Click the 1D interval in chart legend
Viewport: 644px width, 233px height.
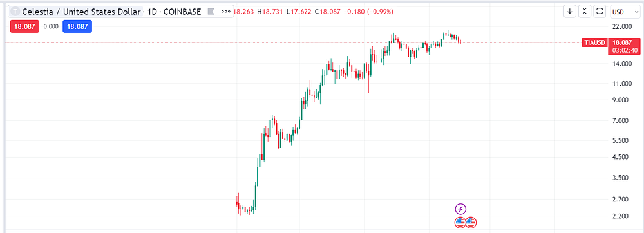coord(153,12)
